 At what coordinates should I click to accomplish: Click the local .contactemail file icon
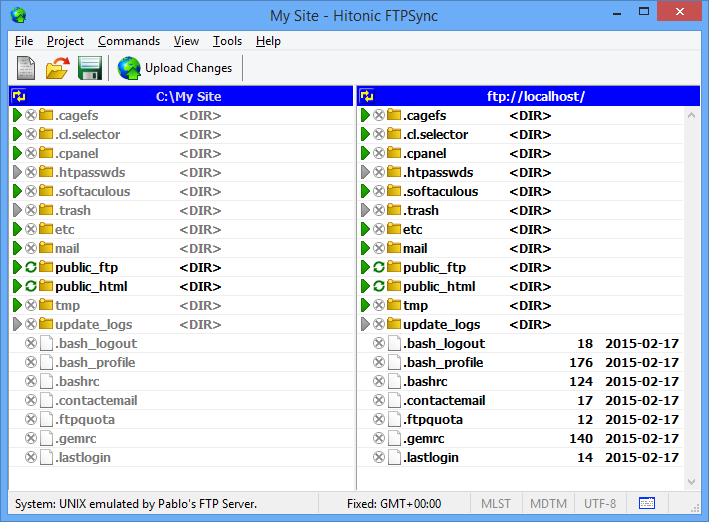click(x=47, y=400)
